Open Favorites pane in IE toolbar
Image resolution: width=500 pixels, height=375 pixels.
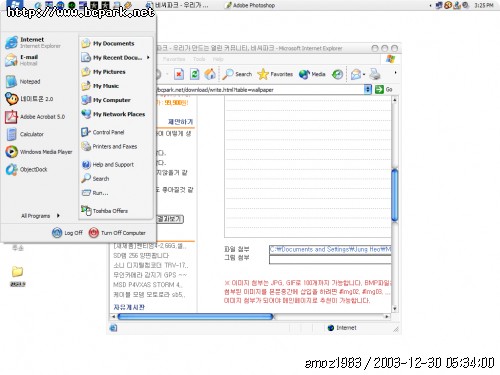tap(275, 74)
